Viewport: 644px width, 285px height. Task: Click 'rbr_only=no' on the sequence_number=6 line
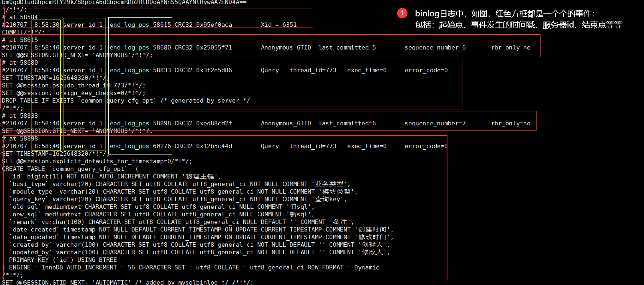click(x=511, y=47)
